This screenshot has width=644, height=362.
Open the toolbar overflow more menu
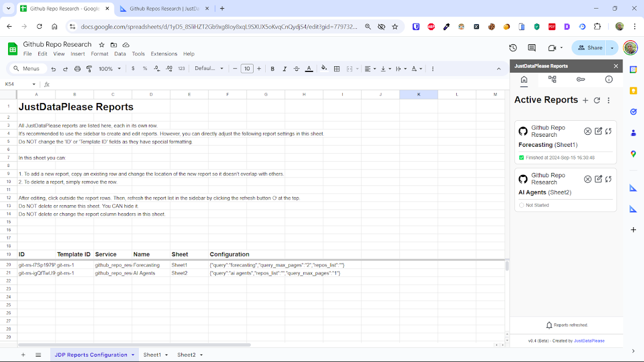tap(433, 69)
